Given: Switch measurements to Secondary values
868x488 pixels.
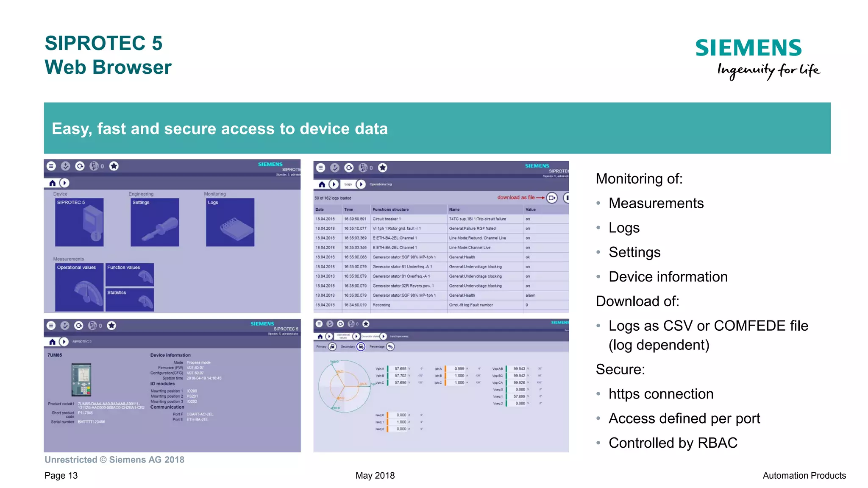Looking at the screenshot, I should tap(361, 347).
